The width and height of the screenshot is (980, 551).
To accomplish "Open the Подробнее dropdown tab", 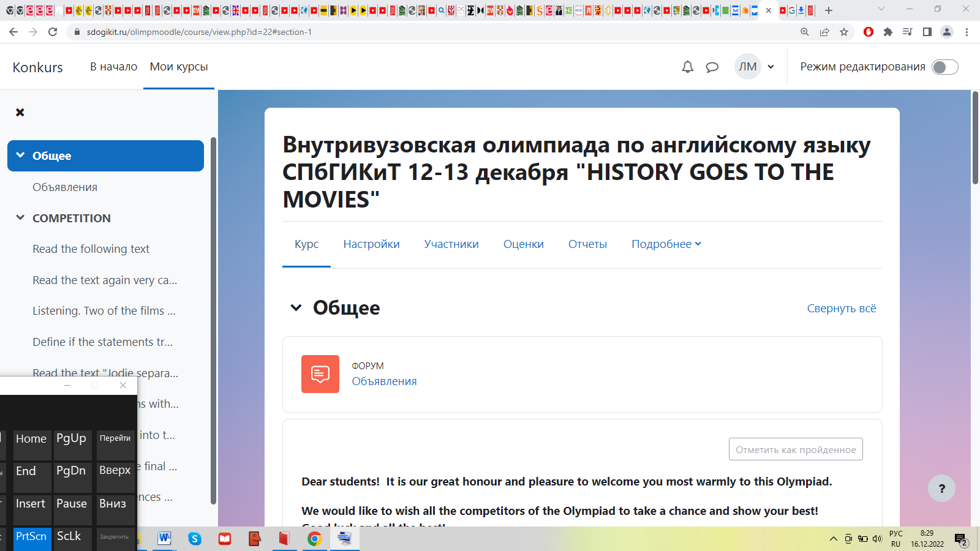I will [x=666, y=244].
